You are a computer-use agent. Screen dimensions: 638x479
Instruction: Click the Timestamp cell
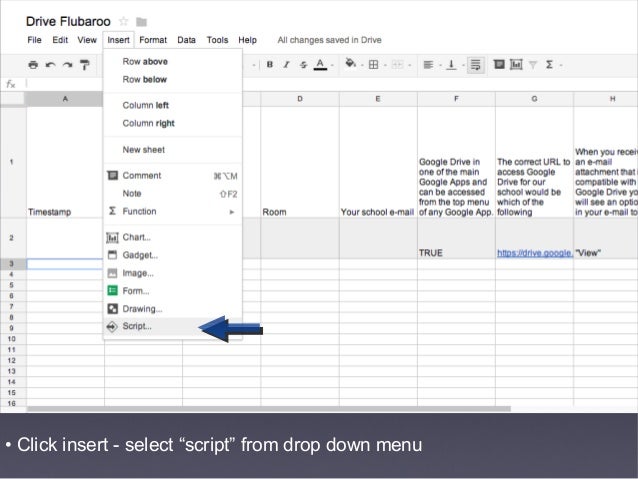point(65,162)
